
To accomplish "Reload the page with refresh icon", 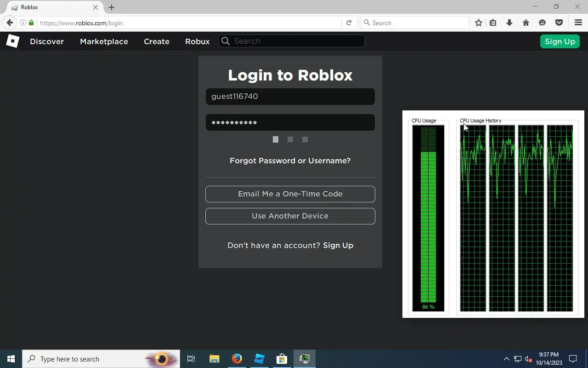I will 349,23.
